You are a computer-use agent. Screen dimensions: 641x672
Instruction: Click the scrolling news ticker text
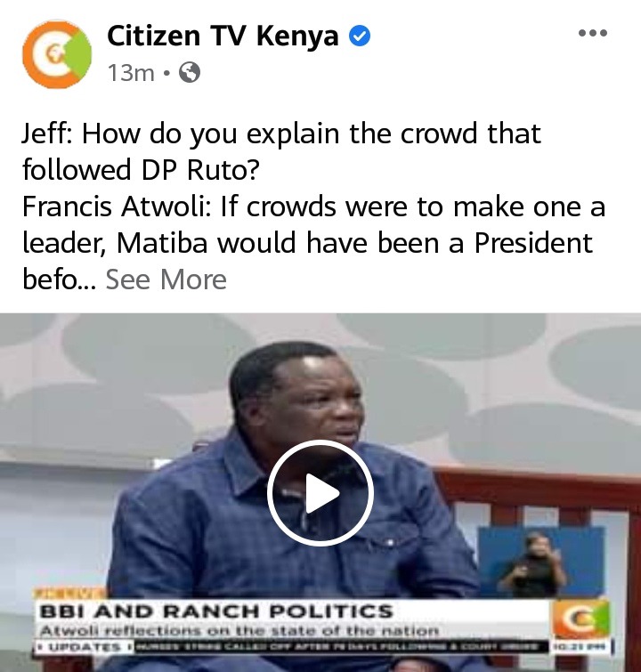337,646
